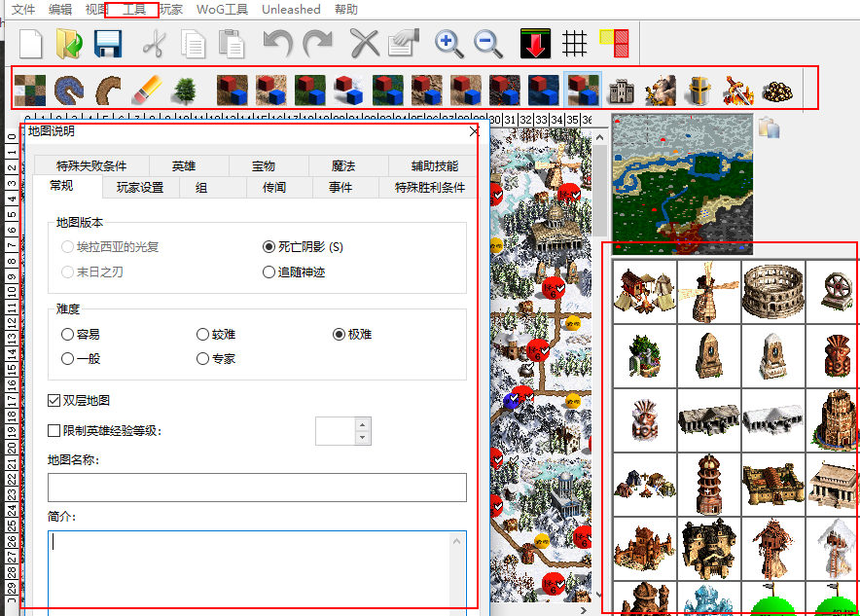Enable 限制英雄经验等级 checkbox
Viewport: 860px width, 616px height.
pyautogui.click(x=54, y=430)
